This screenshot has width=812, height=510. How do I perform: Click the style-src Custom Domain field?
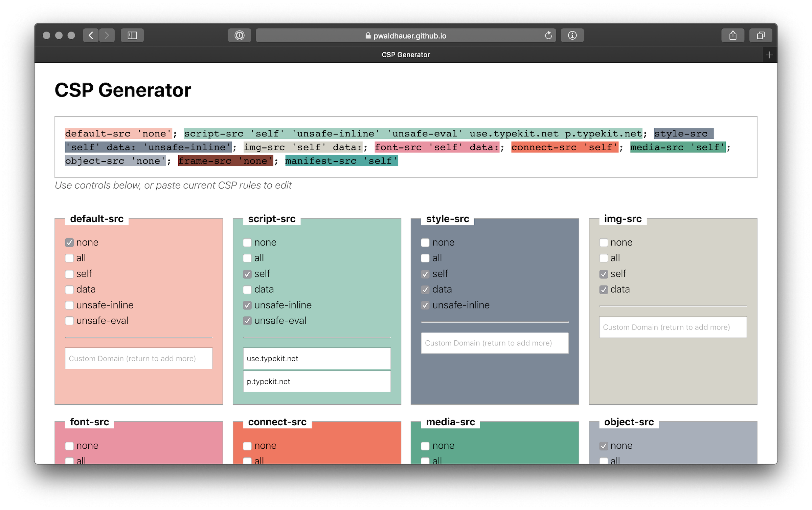tap(495, 343)
